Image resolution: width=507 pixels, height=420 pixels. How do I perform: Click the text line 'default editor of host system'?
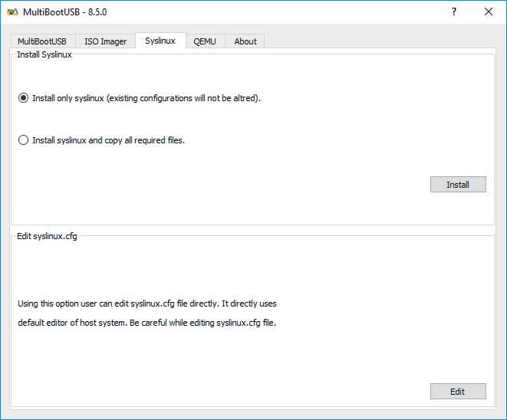click(72, 323)
